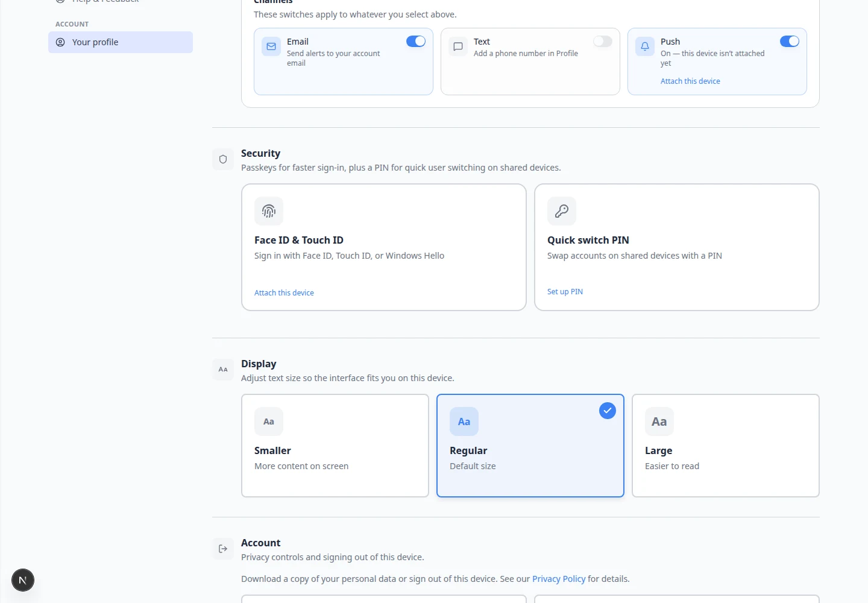Click the Security shield icon

pos(223,159)
